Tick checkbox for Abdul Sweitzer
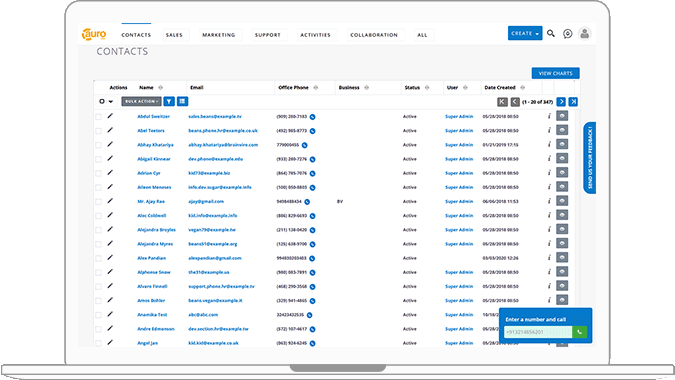Viewport: 675px width, 380px height. pyautogui.click(x=99, y=117)
